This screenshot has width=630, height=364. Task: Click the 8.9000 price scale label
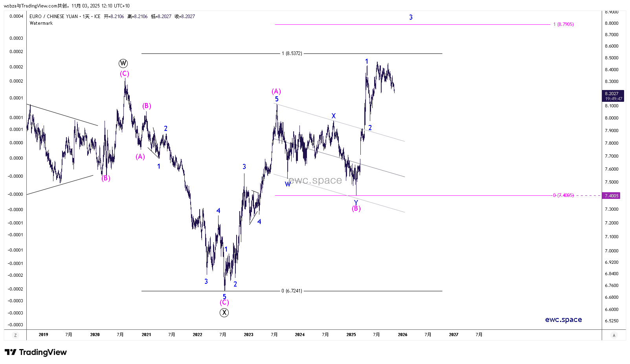tap(612, 12)
